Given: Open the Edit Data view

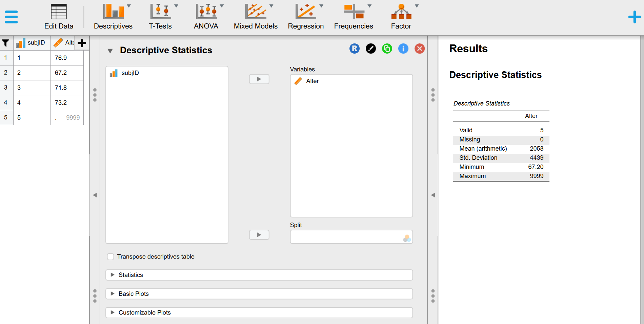Looking at the screenshot, I should 59,17.
